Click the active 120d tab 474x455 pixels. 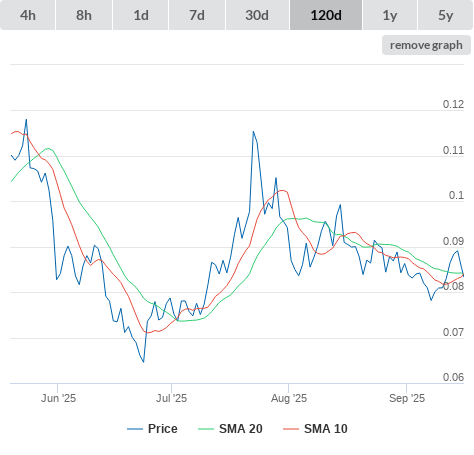(326, 15)
